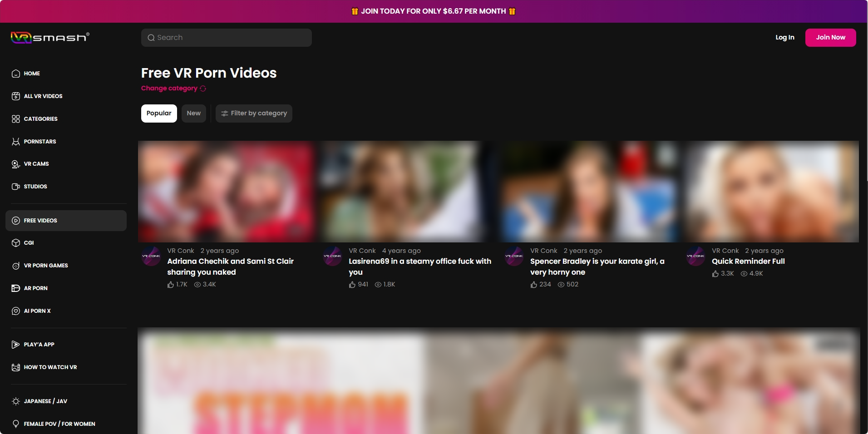Open the Filter by category dropdown
The image size is (868, 434).
click(x=254, y=113)
